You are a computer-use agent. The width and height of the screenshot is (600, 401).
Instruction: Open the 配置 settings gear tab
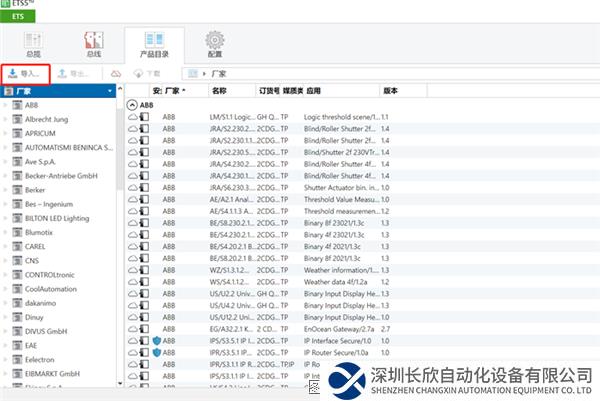tap(214, 45)
